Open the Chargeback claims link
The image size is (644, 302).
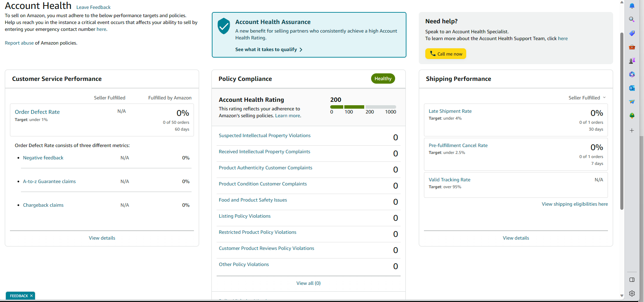point(43,205)
